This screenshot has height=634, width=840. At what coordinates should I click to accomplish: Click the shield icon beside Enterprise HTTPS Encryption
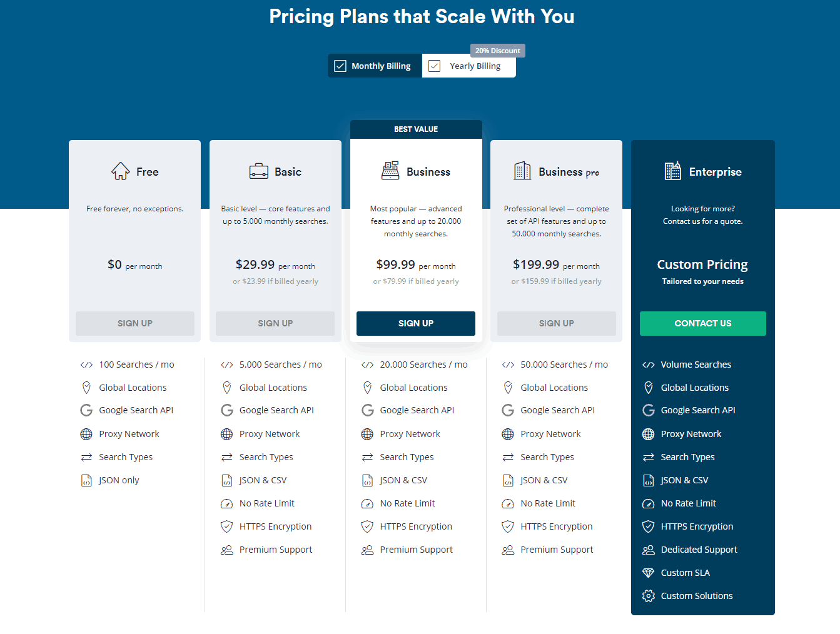[x=648, y=526]
